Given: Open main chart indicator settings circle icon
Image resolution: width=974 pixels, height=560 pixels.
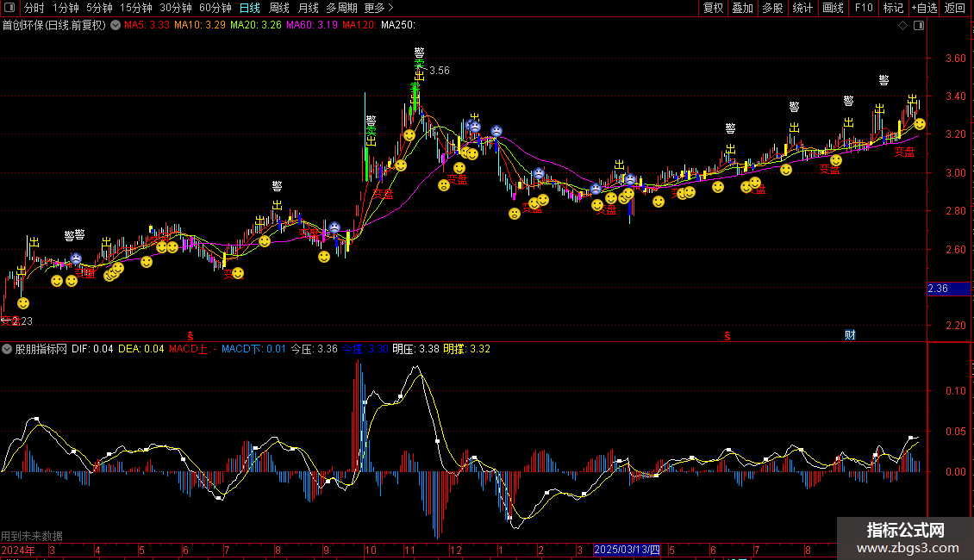Looking at the screenshot, I should click(116, 25).
